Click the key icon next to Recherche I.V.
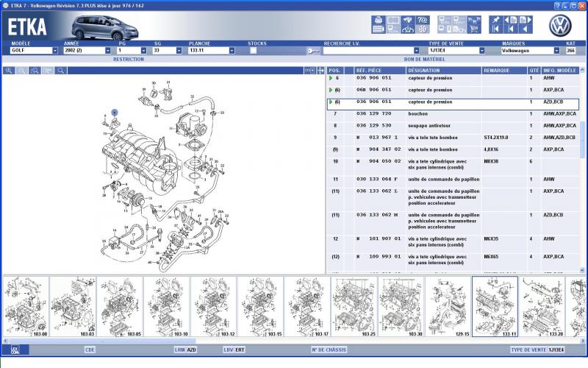This screenshot has height=368, width=588. [x=313, y=51]
